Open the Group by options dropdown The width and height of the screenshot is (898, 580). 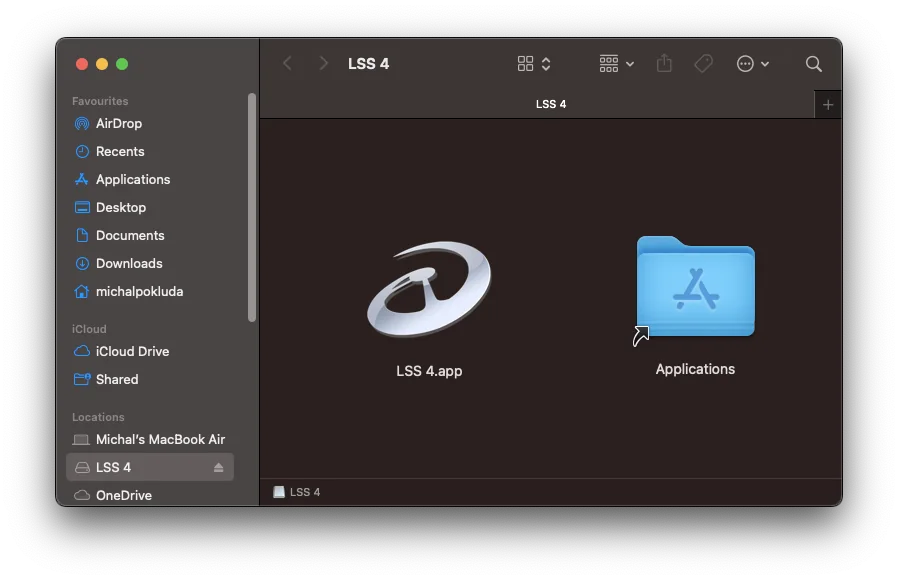pyautogui.click(x=616, y=64)
